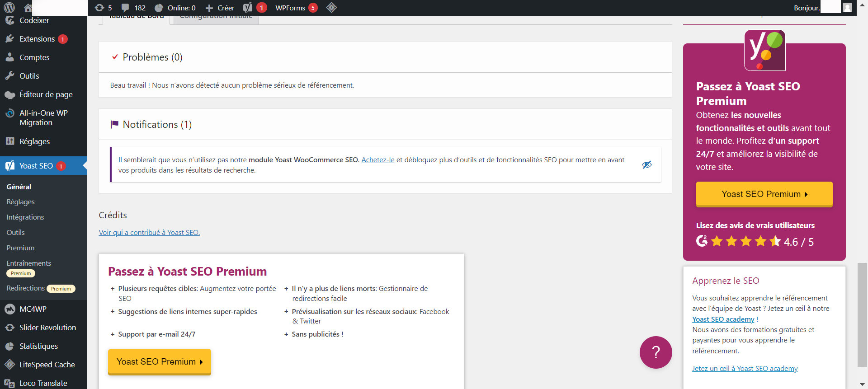Open the purple help question button
The image size is (868, 389).
(656, 352)
